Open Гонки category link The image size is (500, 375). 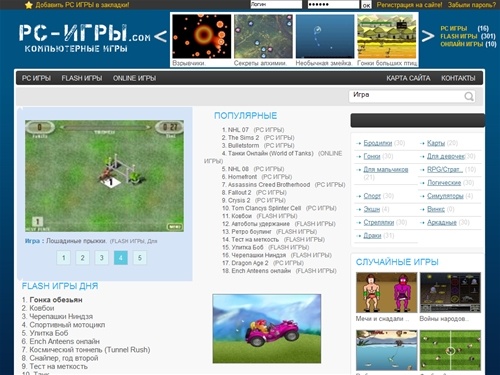(372, 156)
